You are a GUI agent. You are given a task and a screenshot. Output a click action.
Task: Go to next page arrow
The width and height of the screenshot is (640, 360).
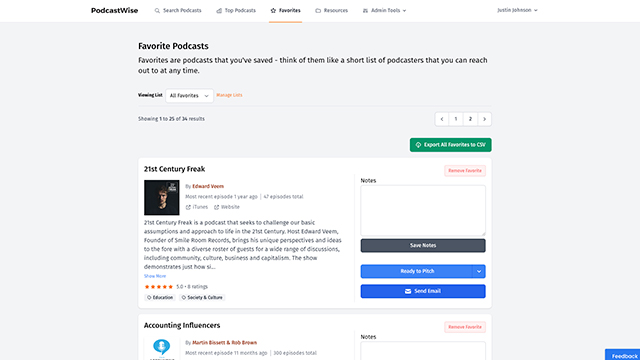click(x=484, y=119)
